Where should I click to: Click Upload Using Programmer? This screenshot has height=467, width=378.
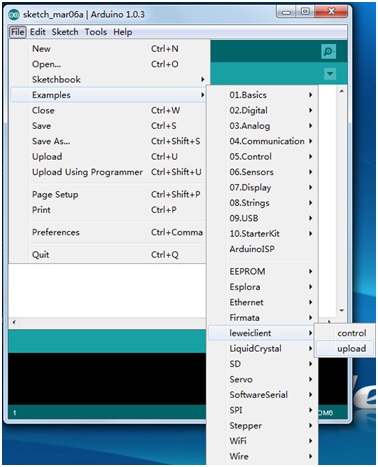tap(108, 172)
